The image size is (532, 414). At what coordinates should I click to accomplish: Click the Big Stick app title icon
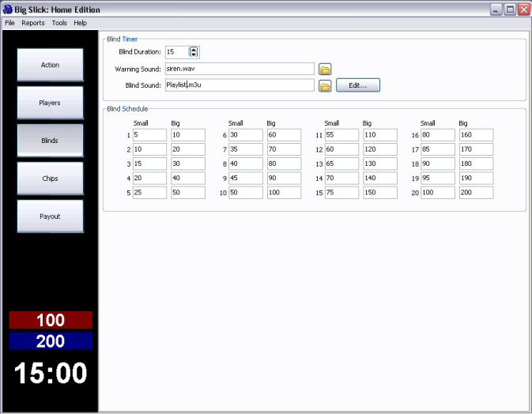point(8,9)
